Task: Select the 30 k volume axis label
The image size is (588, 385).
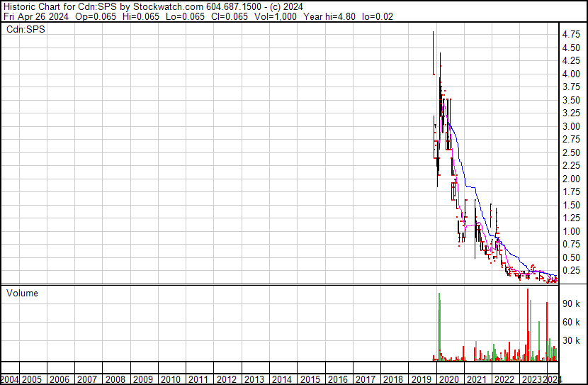Action: coord(572,341)
